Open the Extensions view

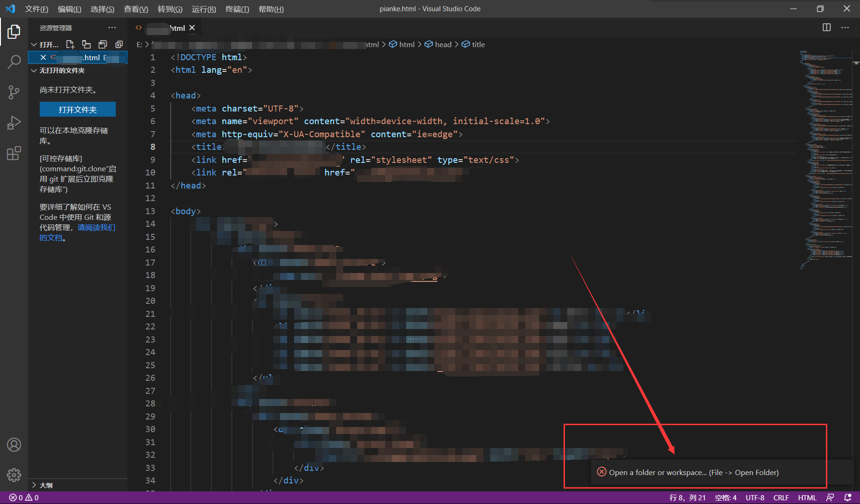(x=14, y=153)
